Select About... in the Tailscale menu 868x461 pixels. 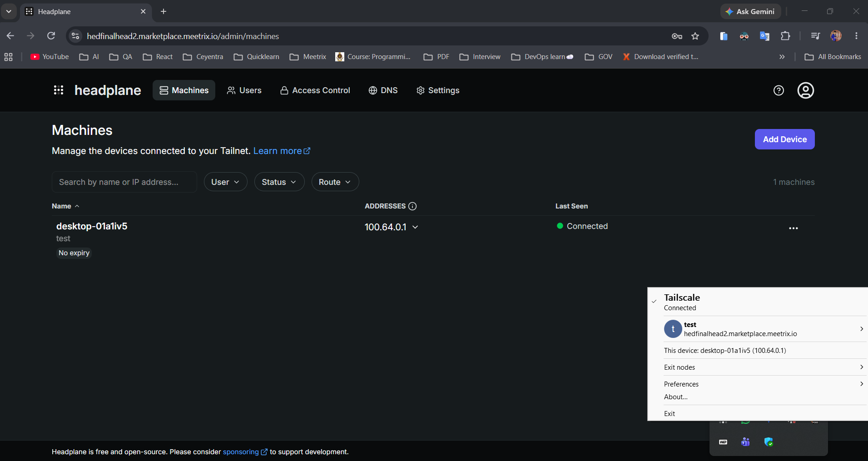pyautogui.click(x=758, y=397)
